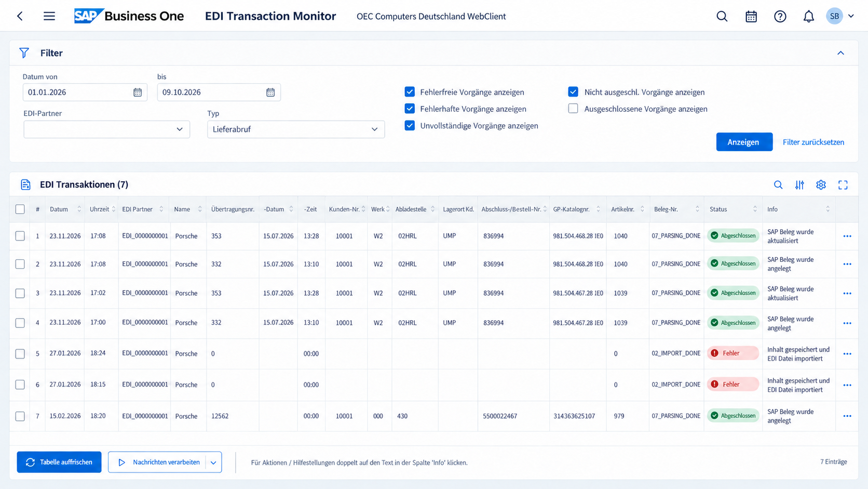The image size is (868, 489).
Task: Sort by the Beleg-Nr. column header
Action: [x=676, y=209]
